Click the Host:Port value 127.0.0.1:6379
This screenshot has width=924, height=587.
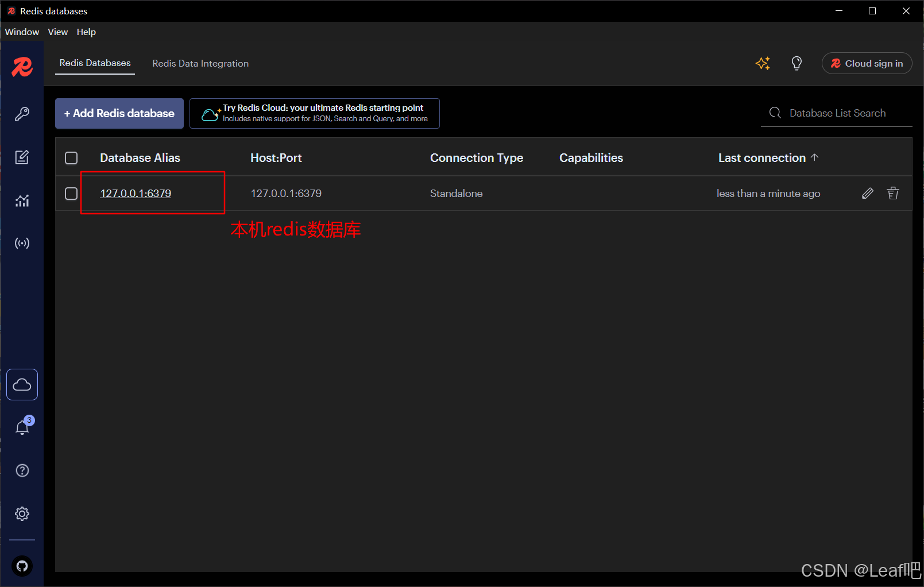pyautogui.click(x=286, y=194)
